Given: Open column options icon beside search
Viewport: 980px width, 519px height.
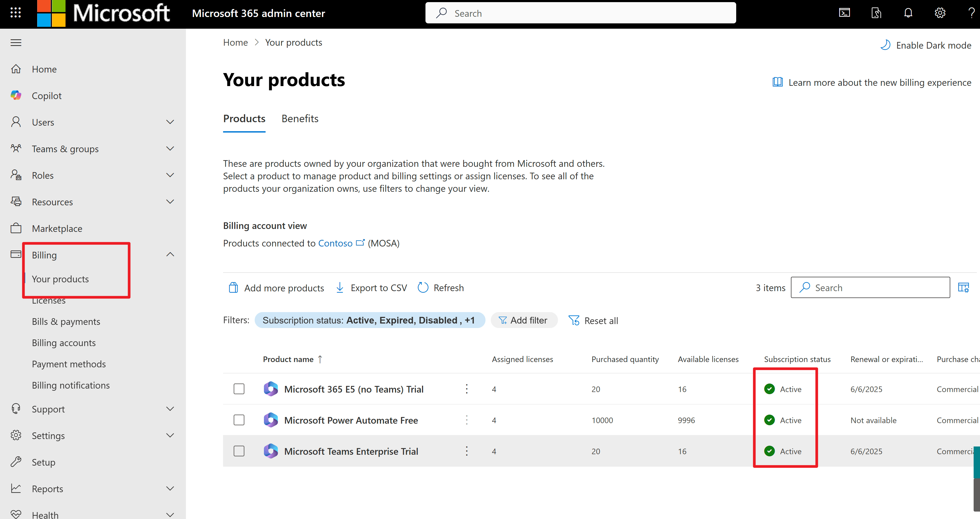Looking at the screenshot, I should point(963,288).
